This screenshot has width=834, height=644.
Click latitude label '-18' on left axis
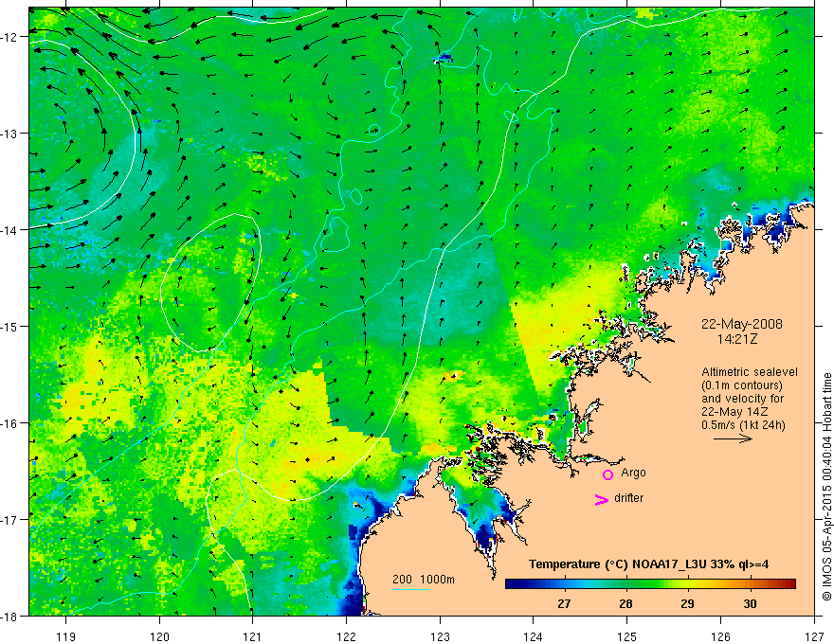coord(9,616)
